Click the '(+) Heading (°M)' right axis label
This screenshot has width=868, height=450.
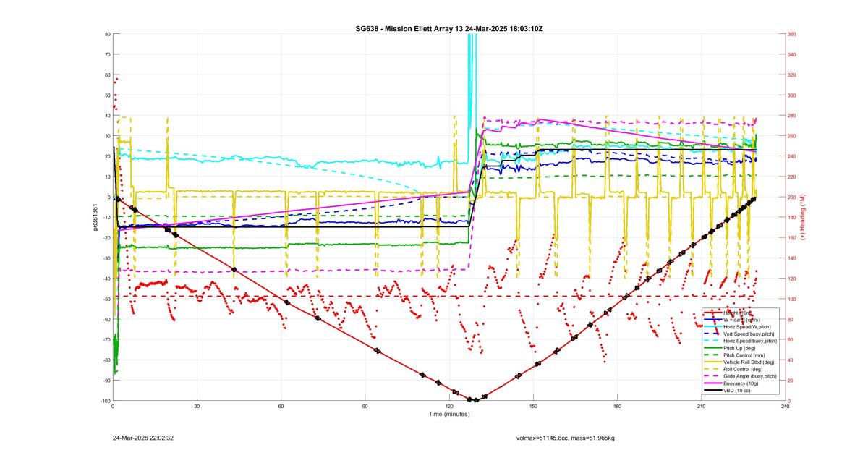pos(802,217)
